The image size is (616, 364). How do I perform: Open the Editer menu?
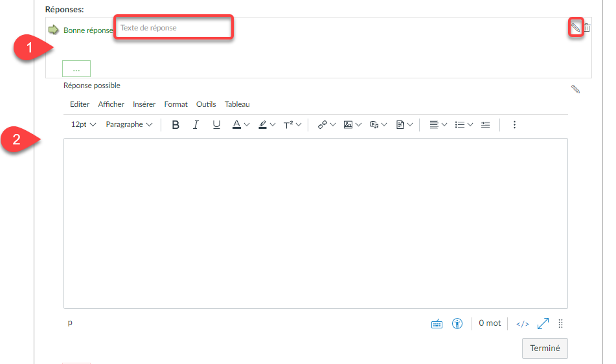coord(80,104)
